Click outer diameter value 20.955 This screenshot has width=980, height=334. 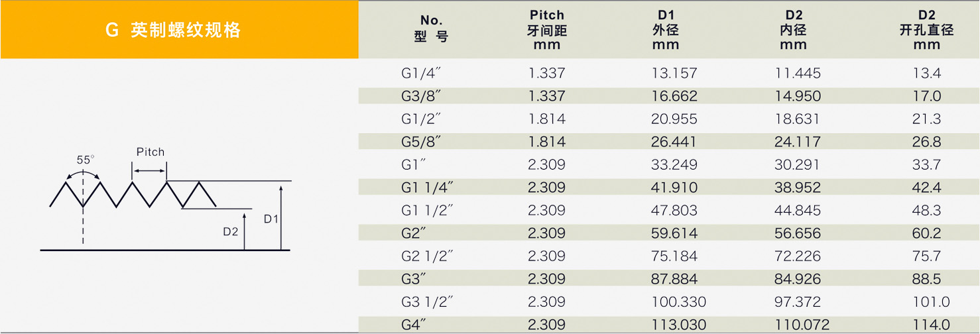coord(675,119)
